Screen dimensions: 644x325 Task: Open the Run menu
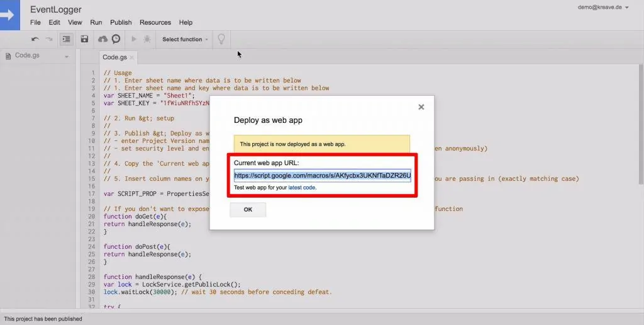(x=96, y=22)
